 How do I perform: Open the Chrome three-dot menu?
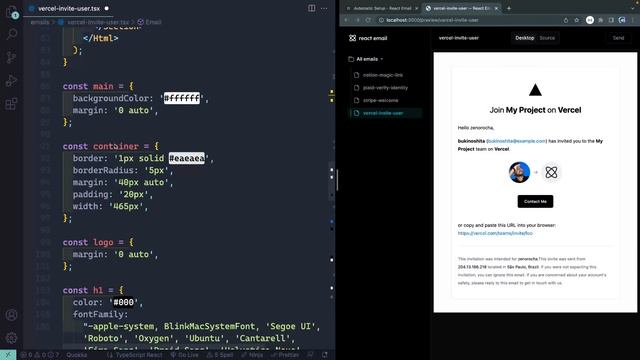[x=634, y=20]
